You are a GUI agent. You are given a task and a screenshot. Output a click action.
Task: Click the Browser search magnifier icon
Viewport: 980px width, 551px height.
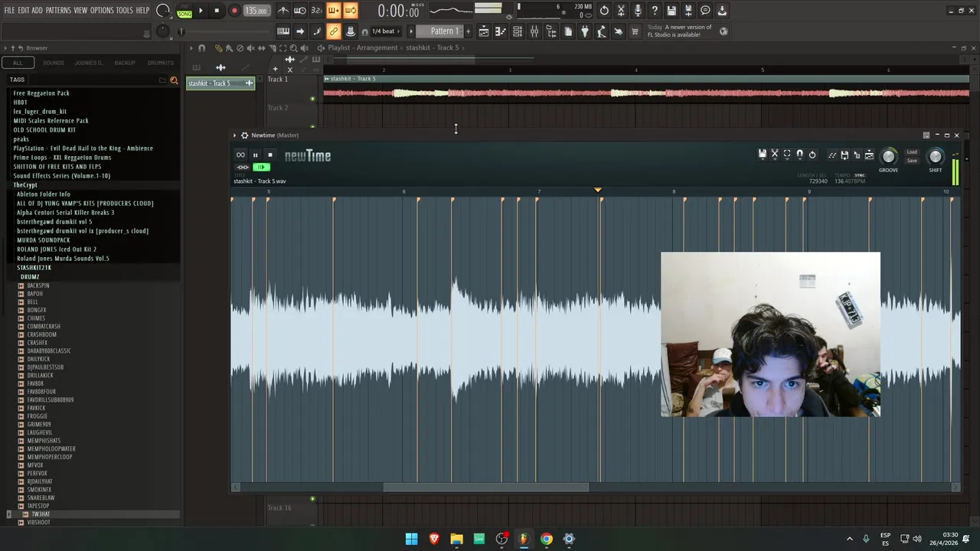[x=174, y=80]
